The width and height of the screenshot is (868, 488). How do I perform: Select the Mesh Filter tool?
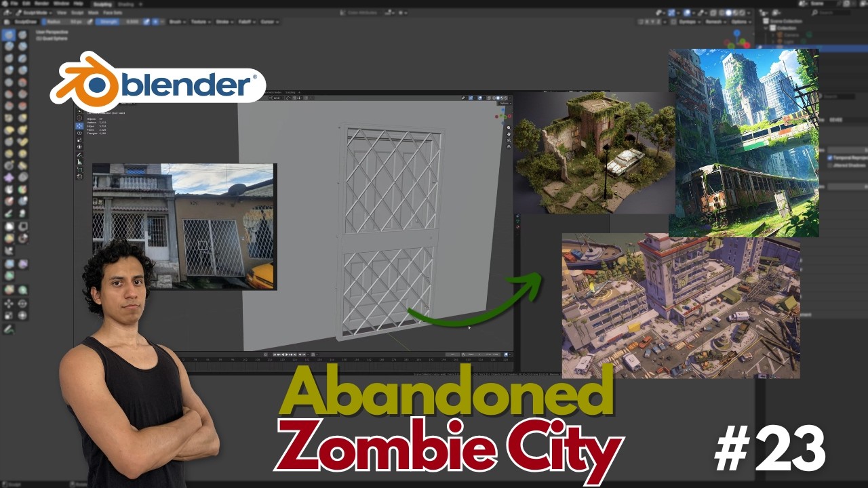(9, 264)
